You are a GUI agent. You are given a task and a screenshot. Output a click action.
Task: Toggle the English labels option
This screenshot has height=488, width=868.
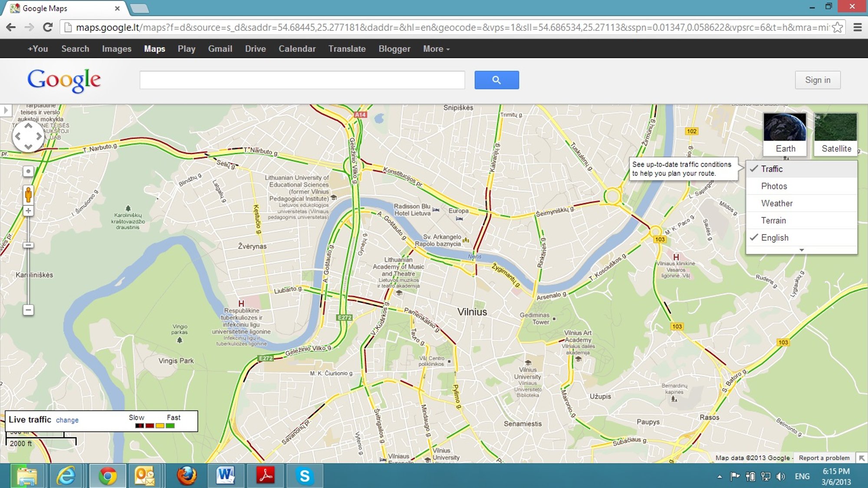pyautogui.click(x=774, y=237)
